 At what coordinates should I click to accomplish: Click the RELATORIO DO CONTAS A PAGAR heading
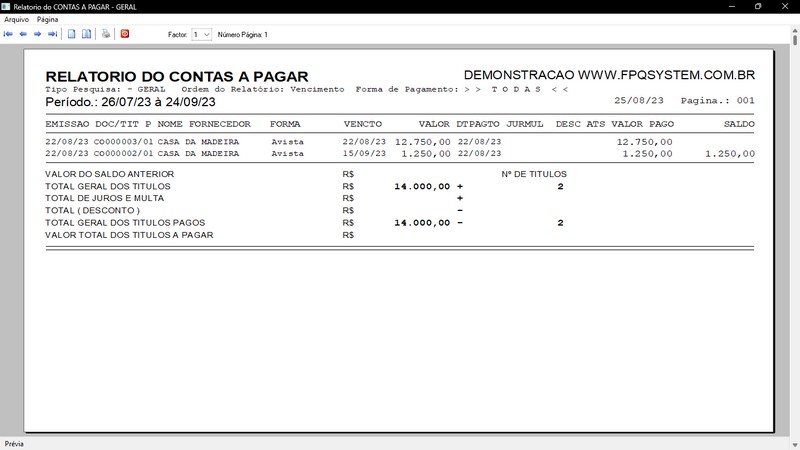coord(177,77)
